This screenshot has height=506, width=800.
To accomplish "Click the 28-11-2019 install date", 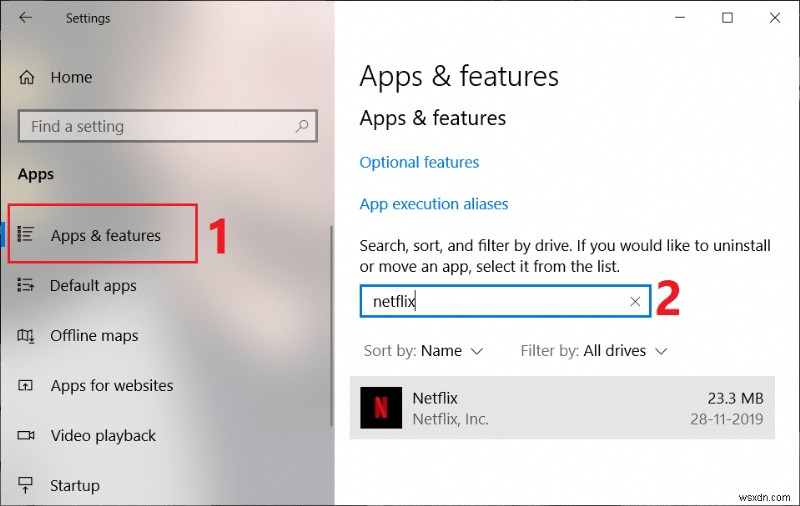I will [727, 419].
